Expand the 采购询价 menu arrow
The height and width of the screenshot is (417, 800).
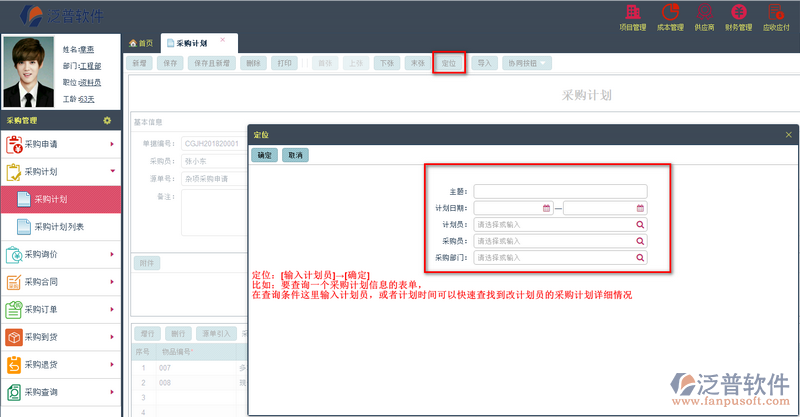pos(112,255)
